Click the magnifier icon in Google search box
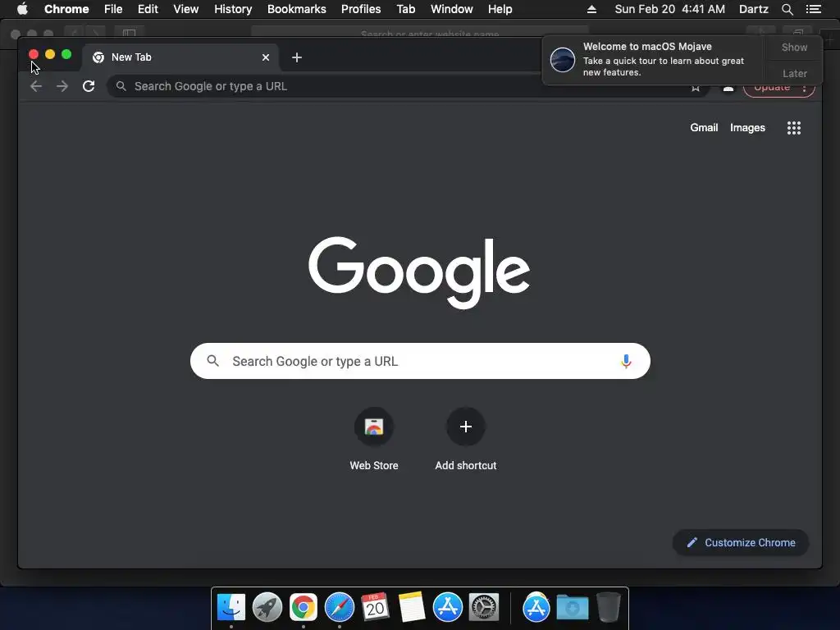The height and width of the screenshot is (630, 840). tap(212, 361)
